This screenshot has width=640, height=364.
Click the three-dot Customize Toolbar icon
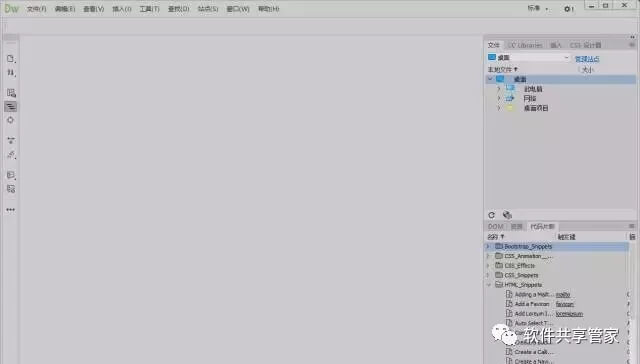pyautogui.click(x=11, y=210)
